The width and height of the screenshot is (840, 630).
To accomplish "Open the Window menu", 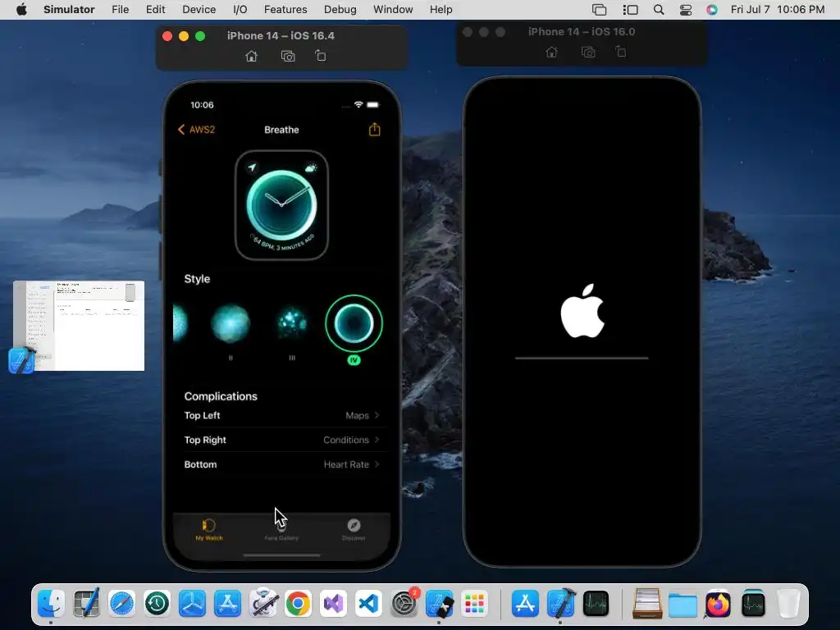I will (x=393, y=10).
